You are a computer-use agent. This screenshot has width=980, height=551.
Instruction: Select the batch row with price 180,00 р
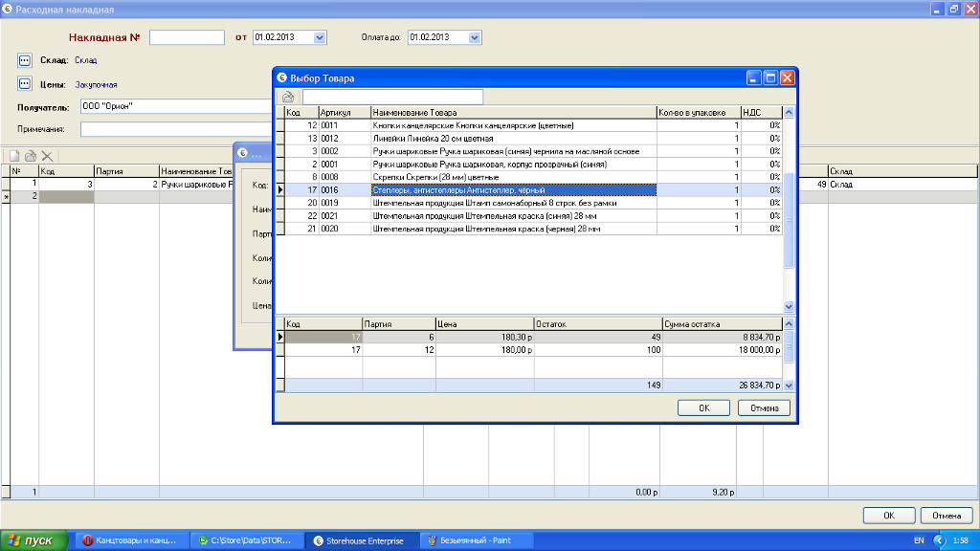(x=484, y=350)
